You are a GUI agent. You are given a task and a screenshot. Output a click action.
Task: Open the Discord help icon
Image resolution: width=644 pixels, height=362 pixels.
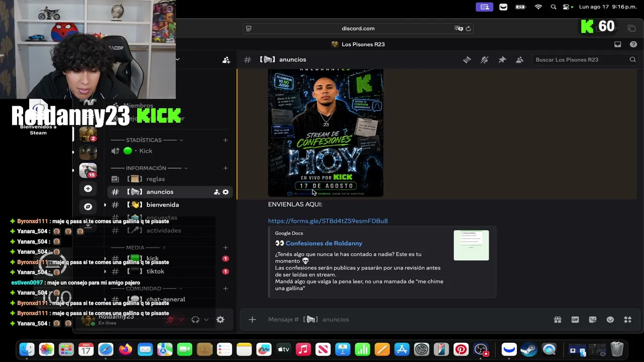coord(633,44)
